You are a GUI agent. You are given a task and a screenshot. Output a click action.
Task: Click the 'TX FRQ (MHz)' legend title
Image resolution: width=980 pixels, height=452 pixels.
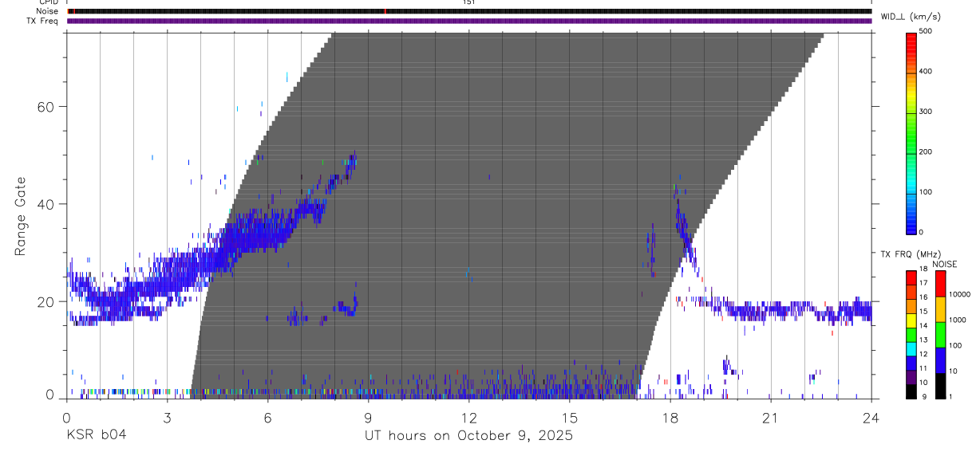click(x=911, y=254)
